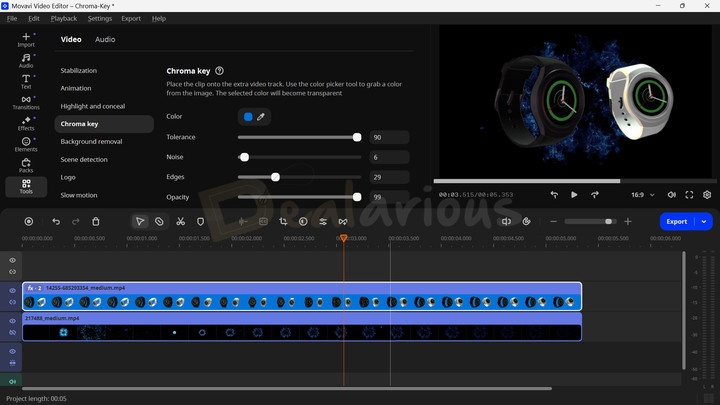Click the Export button
The image size is (720, 405).
pos(677,221)
